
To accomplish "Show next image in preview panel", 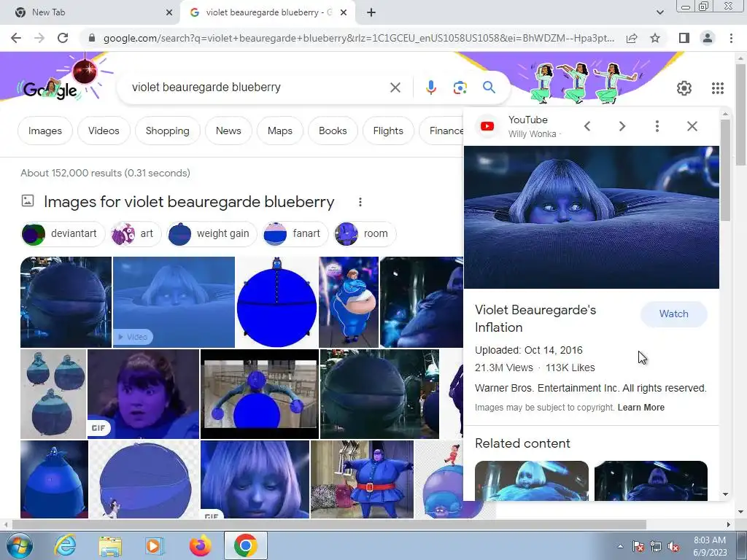I will click(x=622, y=126).
